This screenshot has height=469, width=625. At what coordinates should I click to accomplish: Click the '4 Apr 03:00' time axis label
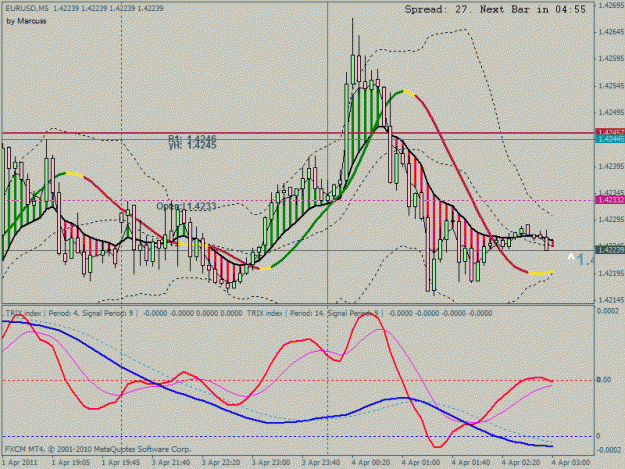[x=570, y=463]
